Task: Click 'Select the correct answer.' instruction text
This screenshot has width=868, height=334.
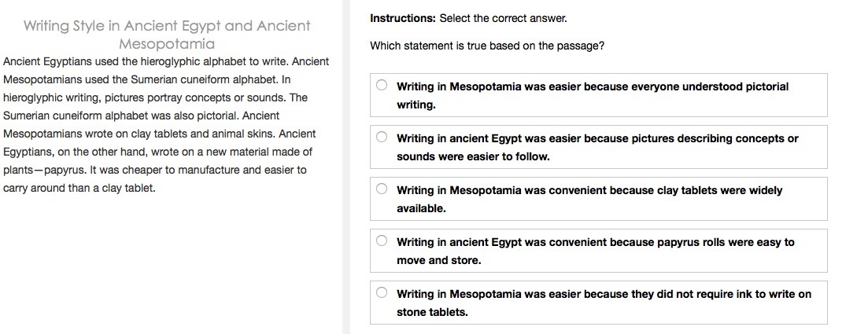Action: pyautogui.click(x=503, y=18)
